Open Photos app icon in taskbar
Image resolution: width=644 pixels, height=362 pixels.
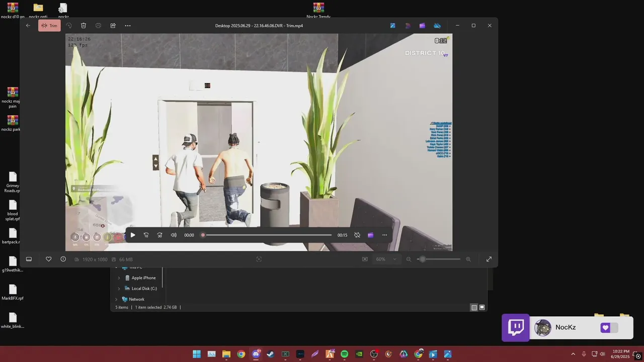[448, 354]
